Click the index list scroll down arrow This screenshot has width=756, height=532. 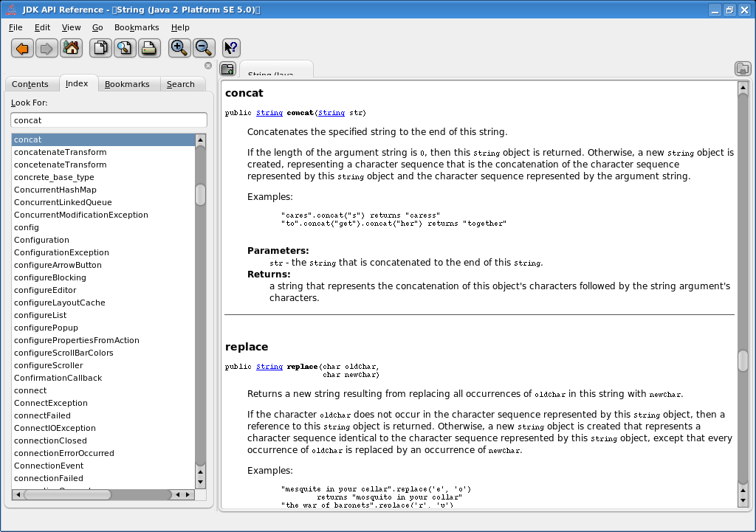coord(201,481)
